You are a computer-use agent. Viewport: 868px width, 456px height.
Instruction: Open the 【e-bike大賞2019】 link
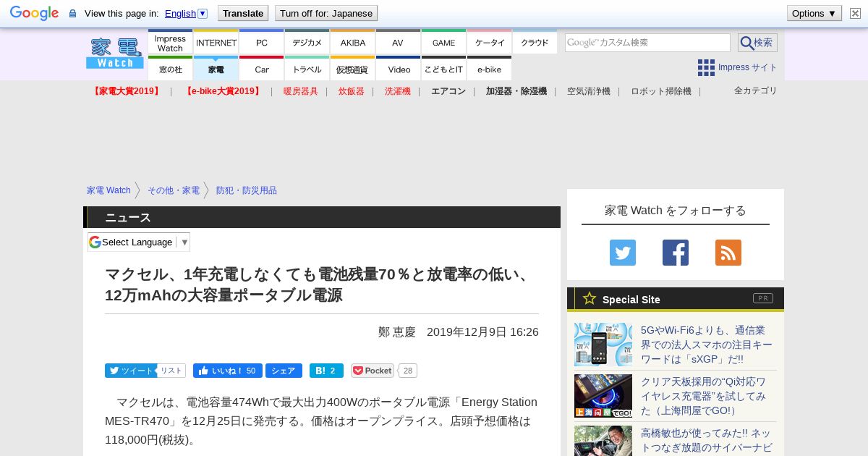(222, 91)
